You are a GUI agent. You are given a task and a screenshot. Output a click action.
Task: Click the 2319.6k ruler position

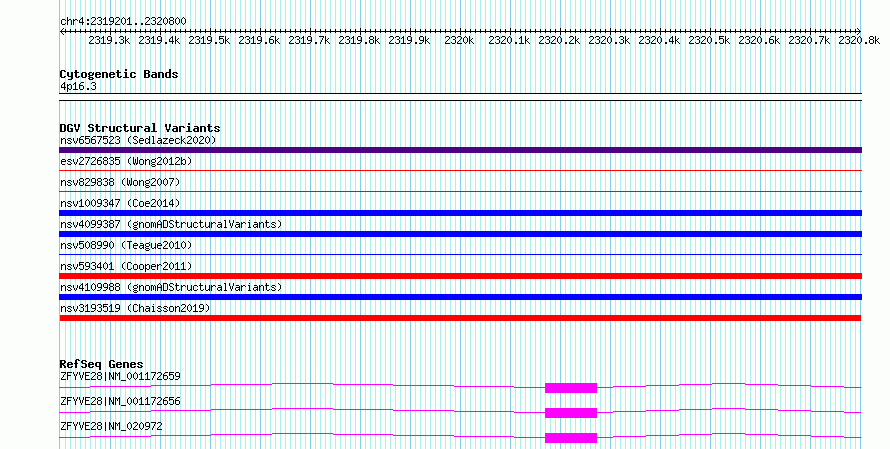[x=259, y=40]
